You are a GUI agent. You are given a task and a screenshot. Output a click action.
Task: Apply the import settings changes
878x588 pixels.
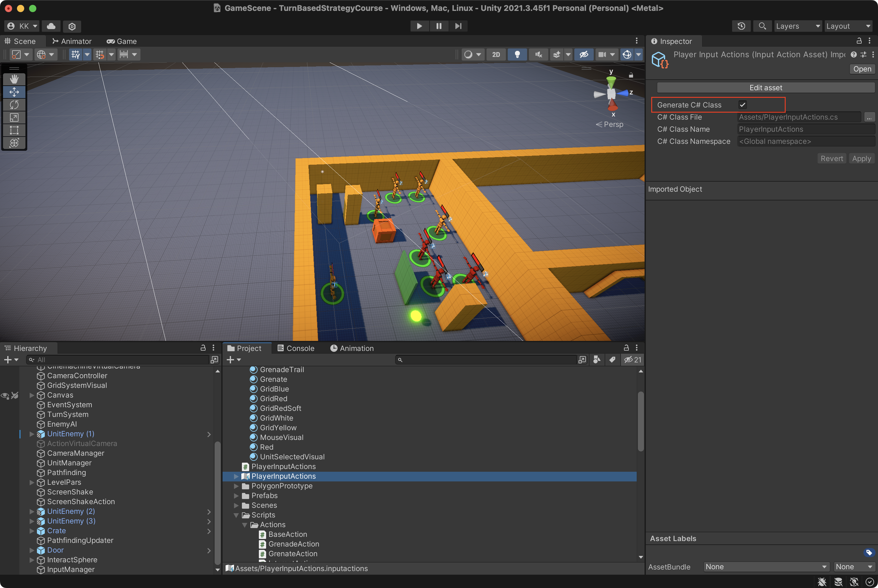pos(861,158)
